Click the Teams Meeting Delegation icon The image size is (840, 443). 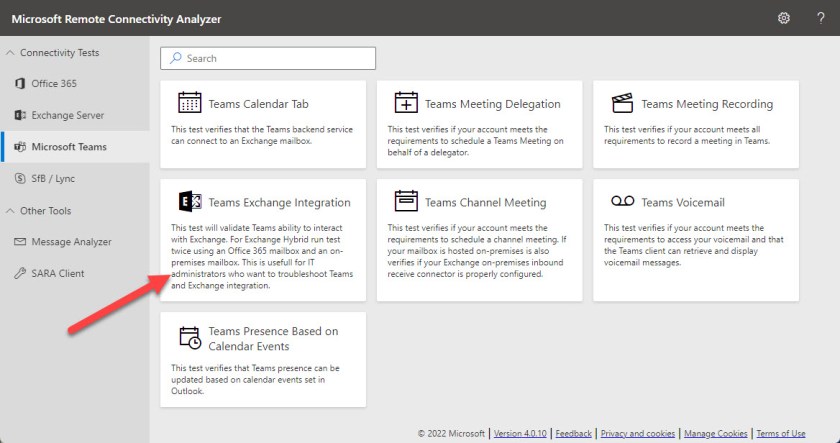pyautogui.click(x=406, y=102)
